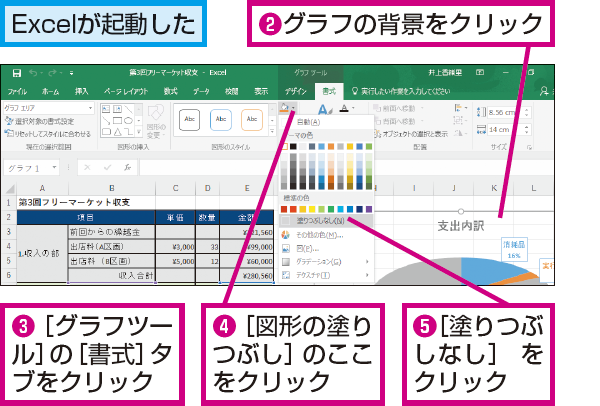
Task: Click the insert function fx icon
Action: coord(127,167)
